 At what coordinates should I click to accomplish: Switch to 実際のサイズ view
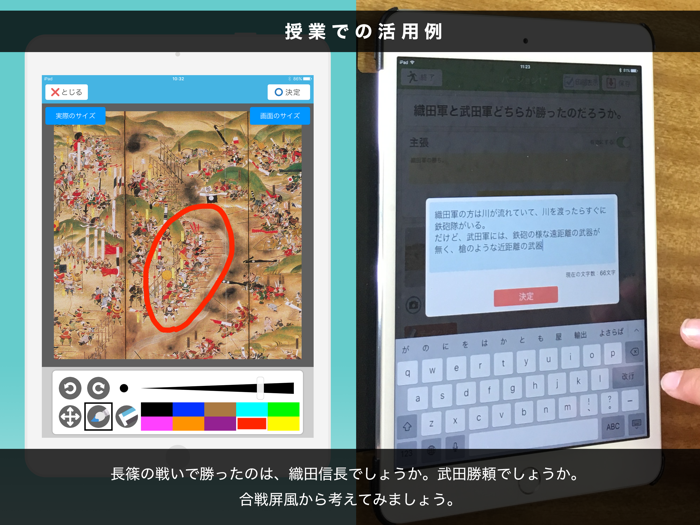pyautogui.click(x=75, y=116)
